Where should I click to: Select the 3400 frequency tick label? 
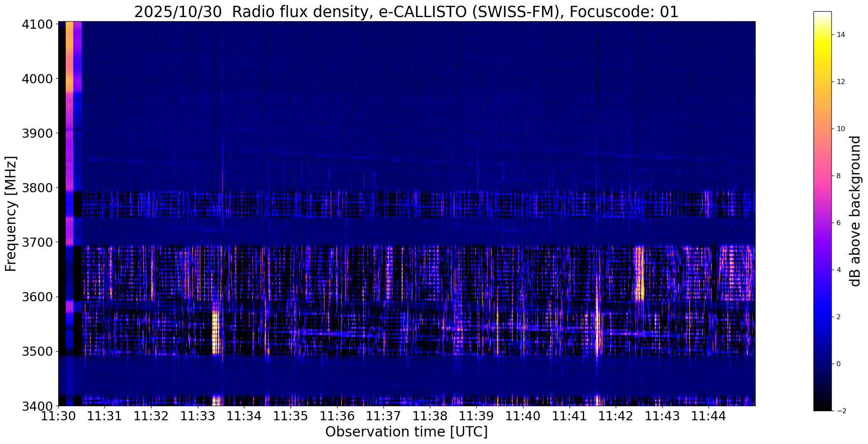tap(38, 406)
